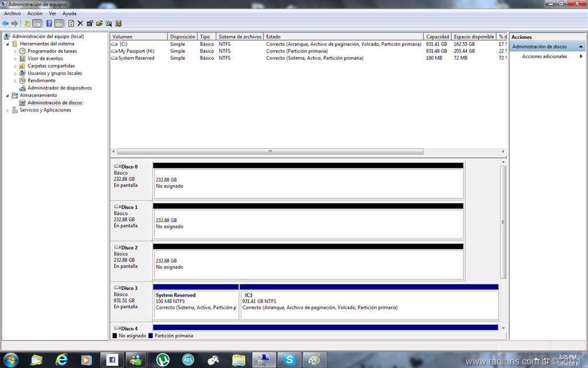Expand Servicios y Aplicaciones node
588x368 pixels.
[x=7, y=110]
